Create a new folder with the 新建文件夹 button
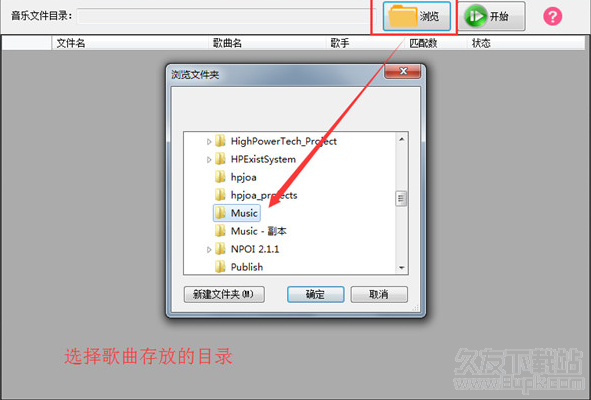 [x=224, y=294]
